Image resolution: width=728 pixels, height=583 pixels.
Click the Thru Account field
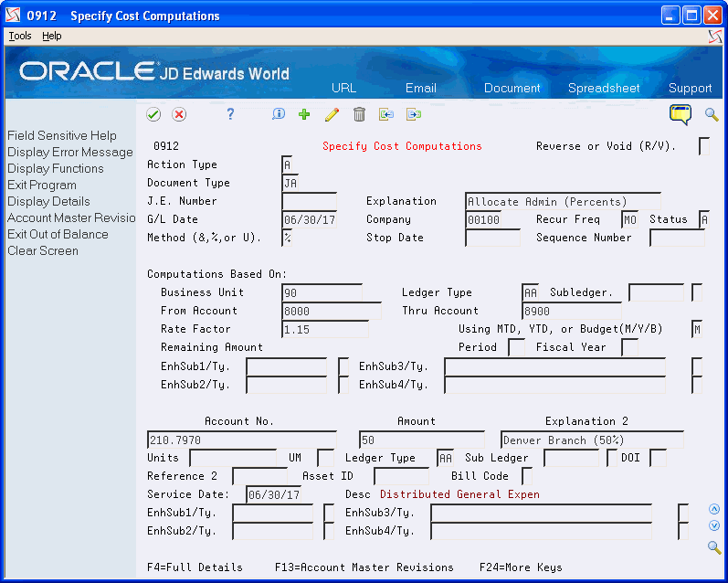(572, 311)
